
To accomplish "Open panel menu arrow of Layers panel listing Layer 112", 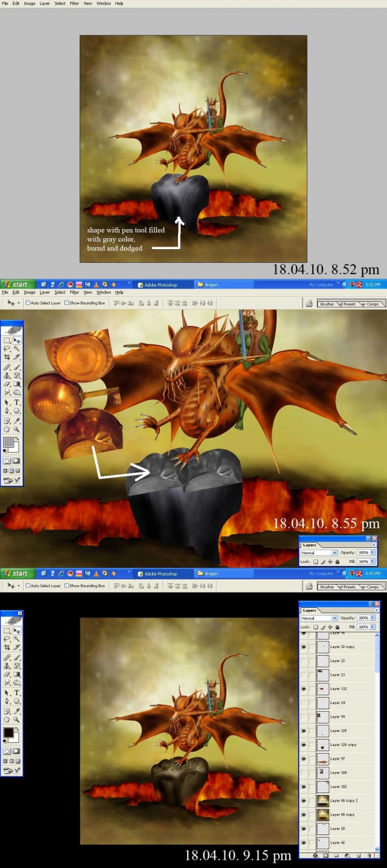I will [377, 611].
